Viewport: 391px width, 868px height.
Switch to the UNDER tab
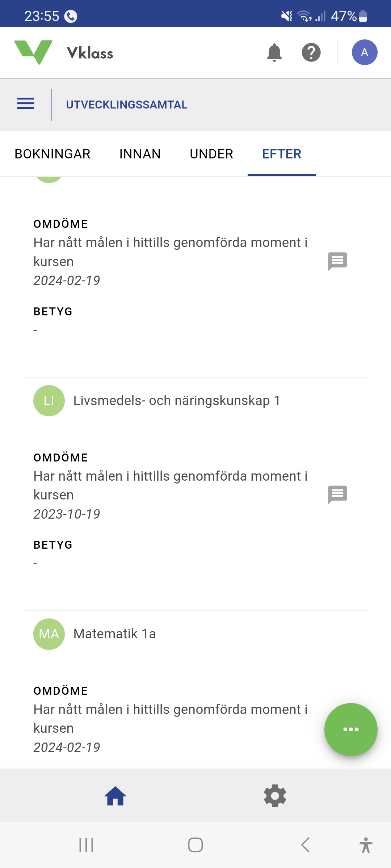211,154
